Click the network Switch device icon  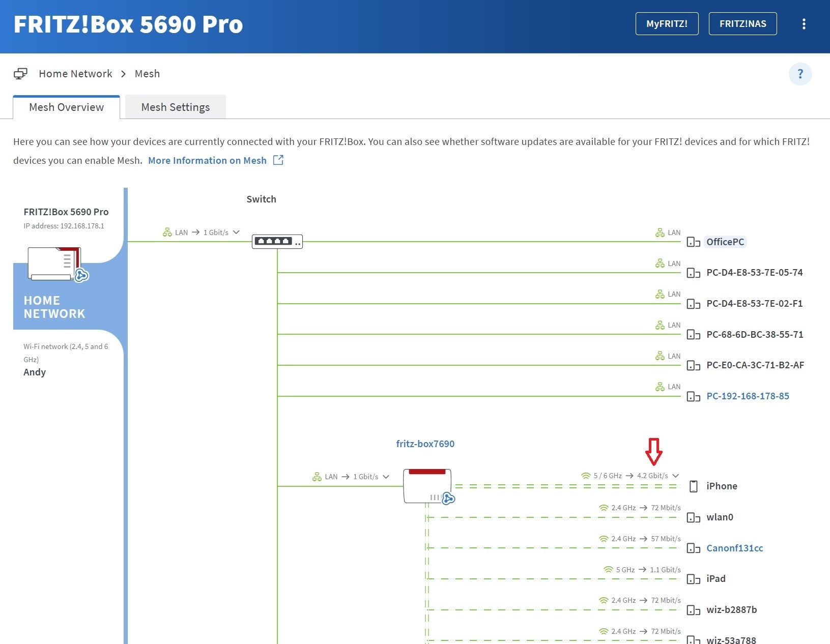pyautogui.click(x=277, y=241)
